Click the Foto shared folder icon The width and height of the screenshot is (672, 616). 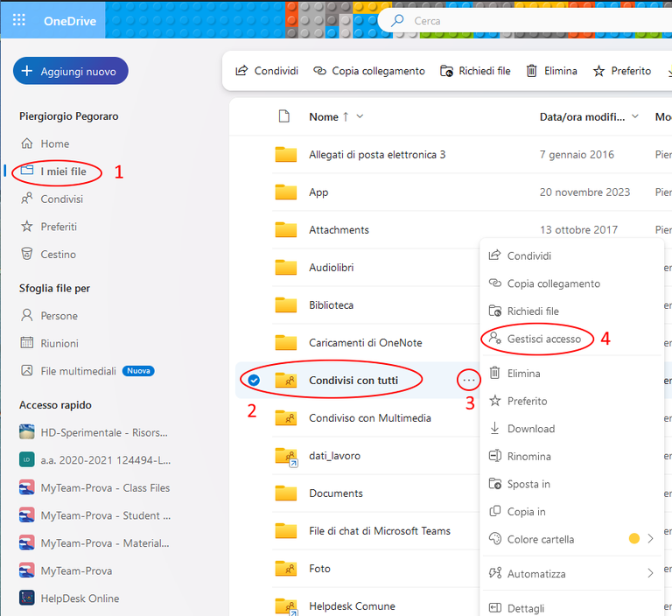coord(286,569)
